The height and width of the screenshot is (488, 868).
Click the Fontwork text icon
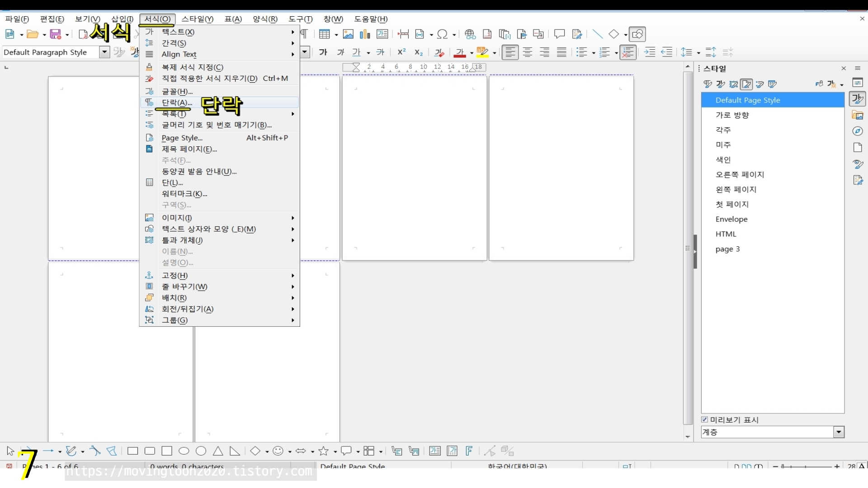(469, 451)
